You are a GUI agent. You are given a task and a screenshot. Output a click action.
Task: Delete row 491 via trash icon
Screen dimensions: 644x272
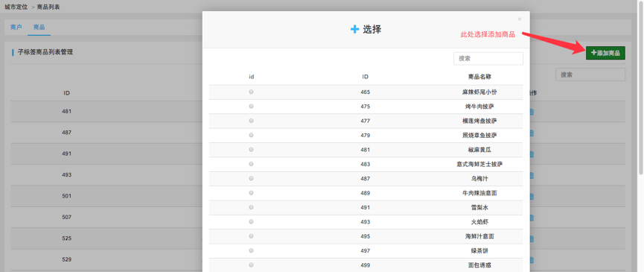531,154
